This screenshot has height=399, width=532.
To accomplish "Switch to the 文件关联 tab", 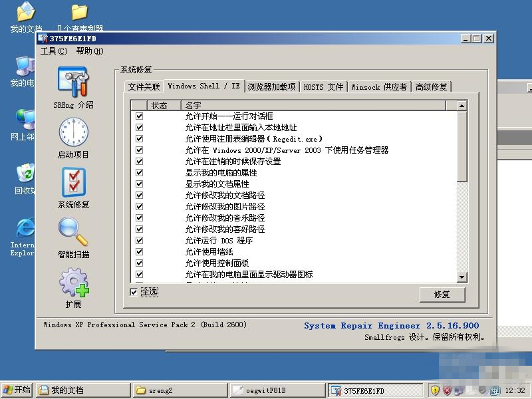I will (x=144, y=87).
